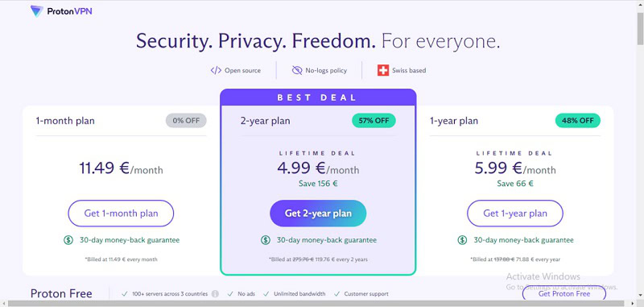
Task: Click the BEST DEAL banner
Action: point(318,97)
